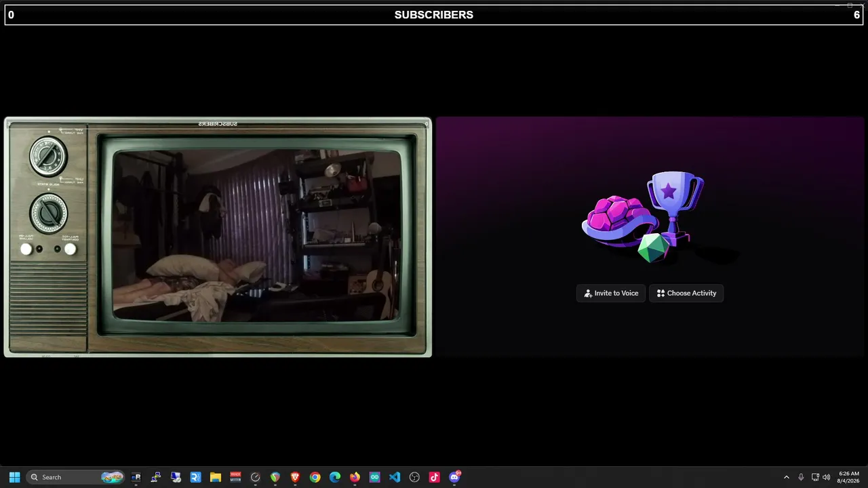Viewport: 868px width, 488px height.
Task: Open TikTok app from the taskbar
Action: click(x=434, y=477)
